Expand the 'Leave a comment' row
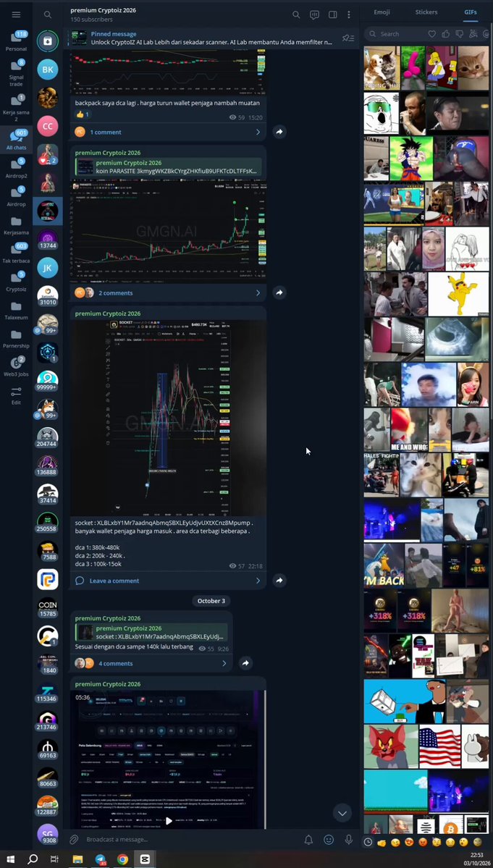This screenshot has height=868, width=493. (168, 580)
